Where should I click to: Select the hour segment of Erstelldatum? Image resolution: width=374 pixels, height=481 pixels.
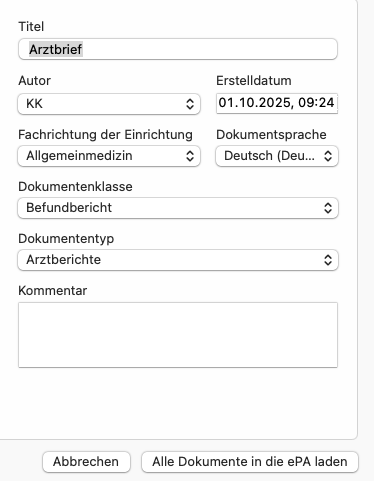click(305, 103)
